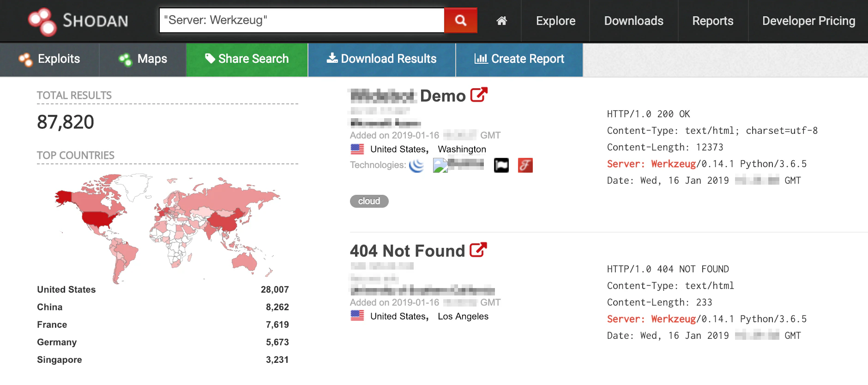Open the Reports menu item
Image resolution: width=868 pixels, height=385 pixels.
712,21
